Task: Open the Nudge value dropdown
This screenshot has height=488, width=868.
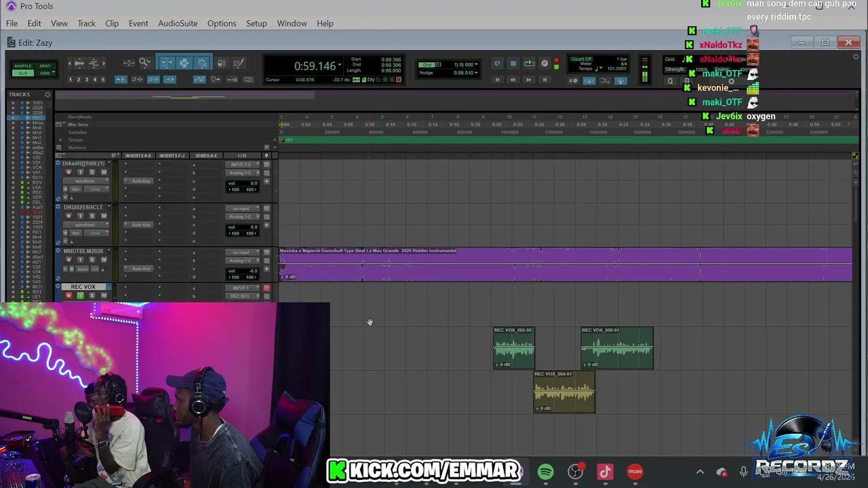Action: pyautogui.click(x=476, y=73)
